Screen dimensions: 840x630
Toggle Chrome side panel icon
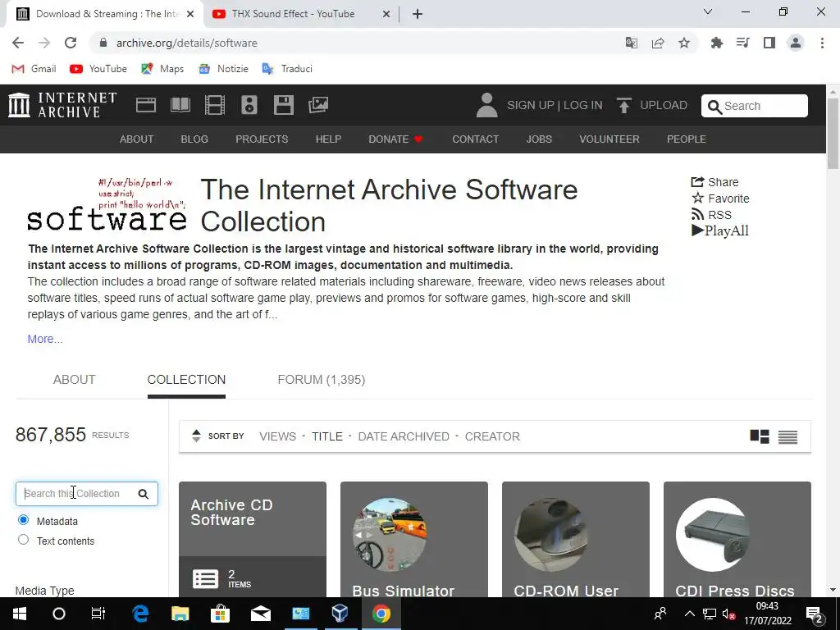click(769, 43)
